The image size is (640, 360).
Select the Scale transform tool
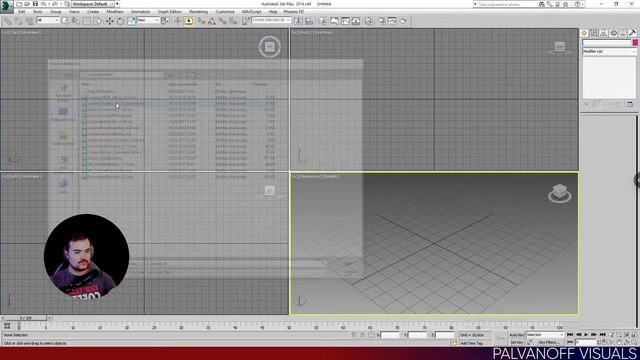point(131,21)
